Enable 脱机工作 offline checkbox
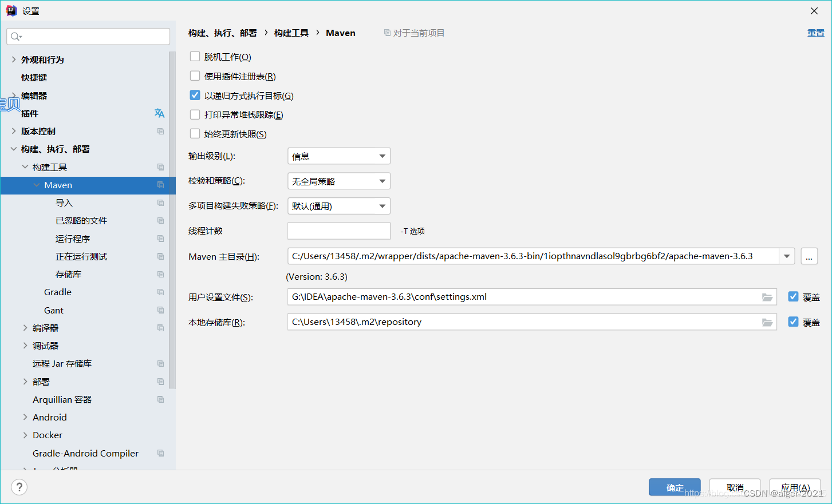The image size is (832, 504). coord(195,56)
